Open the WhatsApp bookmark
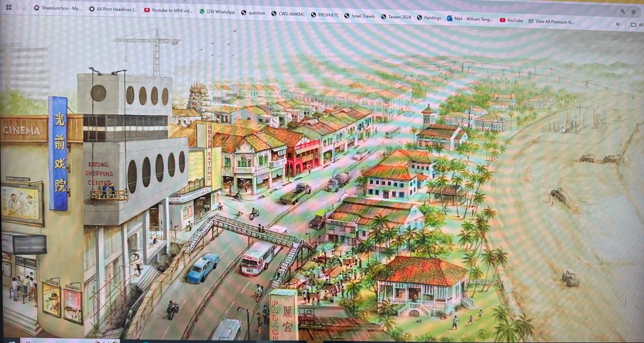Image resolution: width=644 pixels, height=343 pixels. pos(217,12)
